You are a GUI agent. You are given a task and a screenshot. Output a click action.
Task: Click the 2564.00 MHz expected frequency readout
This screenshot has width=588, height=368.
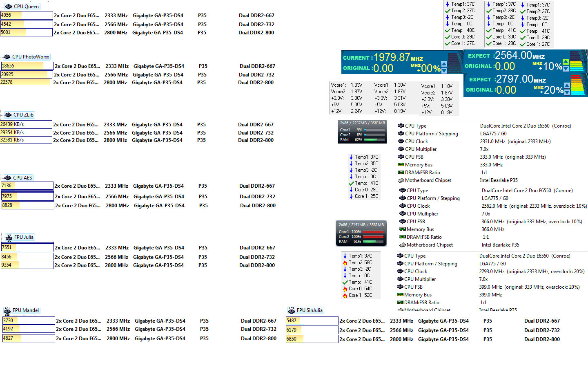pos(520,56)
